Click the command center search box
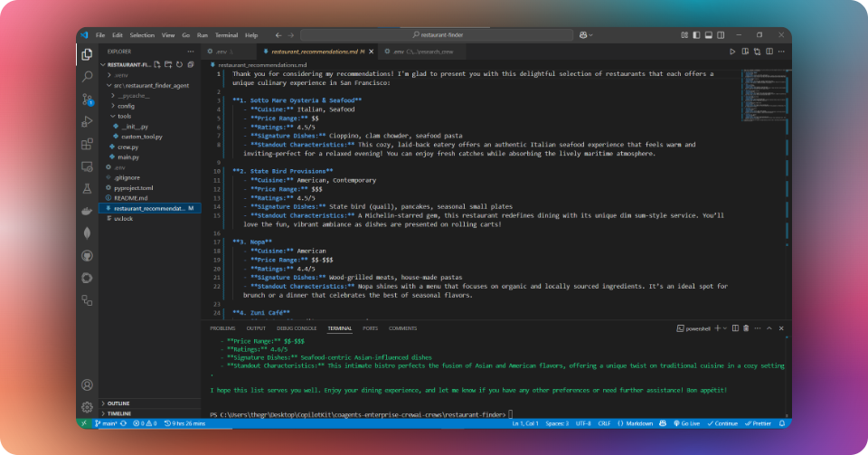868x455 pixels. coord(438,35)
